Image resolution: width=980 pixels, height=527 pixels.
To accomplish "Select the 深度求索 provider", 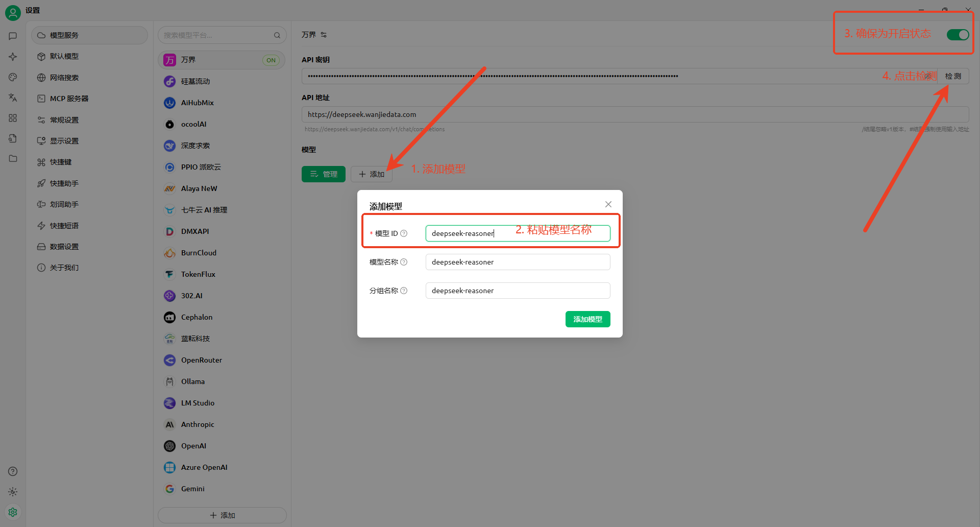I will [x=222, y=146].
